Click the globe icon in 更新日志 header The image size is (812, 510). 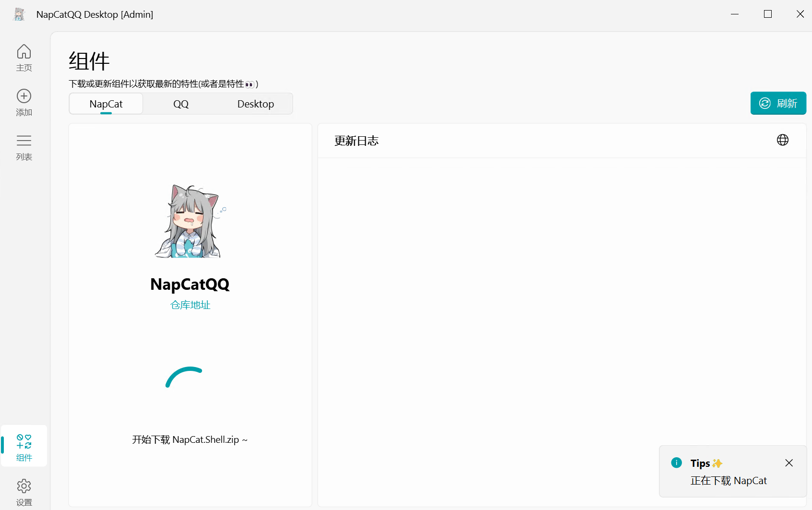pos(783,140)
